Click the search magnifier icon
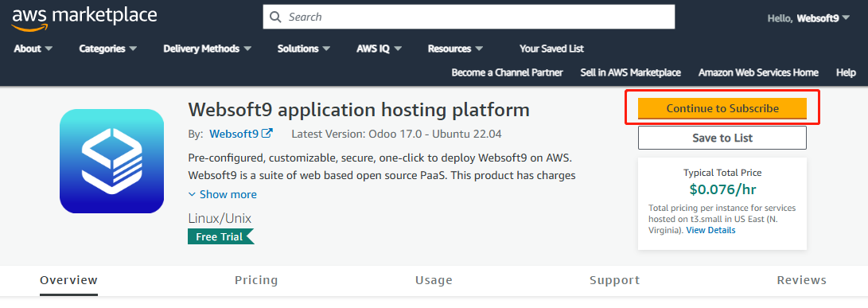This screenshot has width=868, height=308. tap(275, 18)
